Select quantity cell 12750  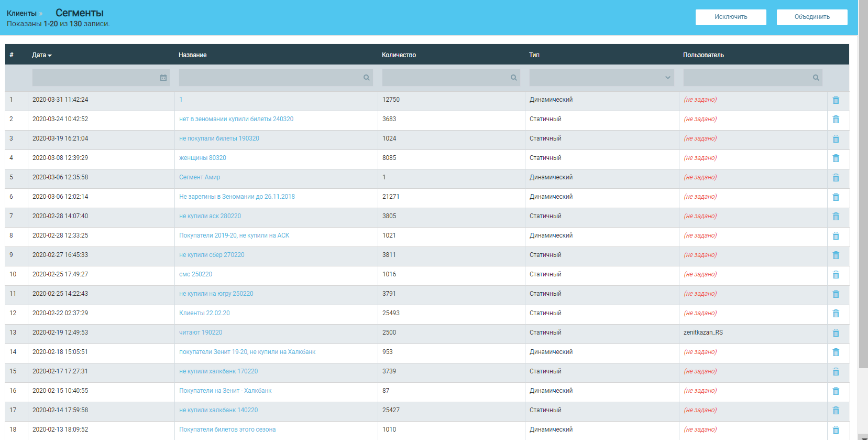[391, 100]
